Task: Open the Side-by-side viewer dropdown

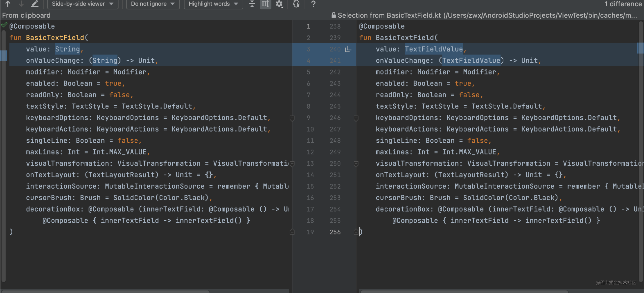Action: coord(83,4)
